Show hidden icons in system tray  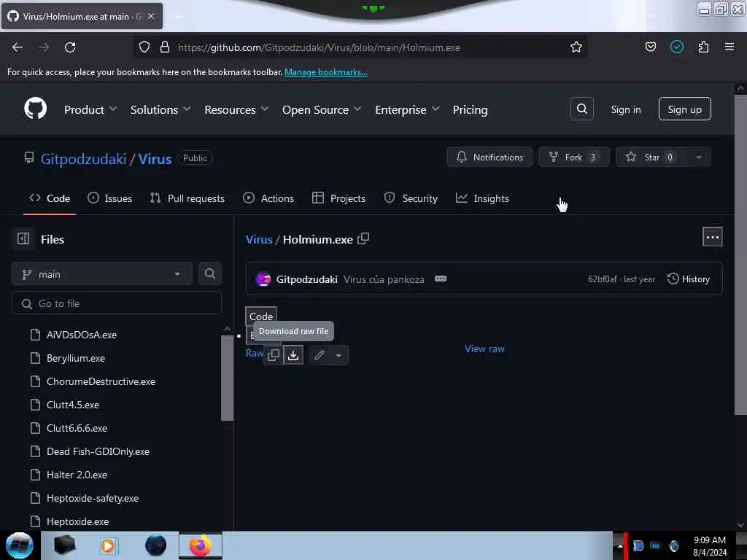pos(620,545)
